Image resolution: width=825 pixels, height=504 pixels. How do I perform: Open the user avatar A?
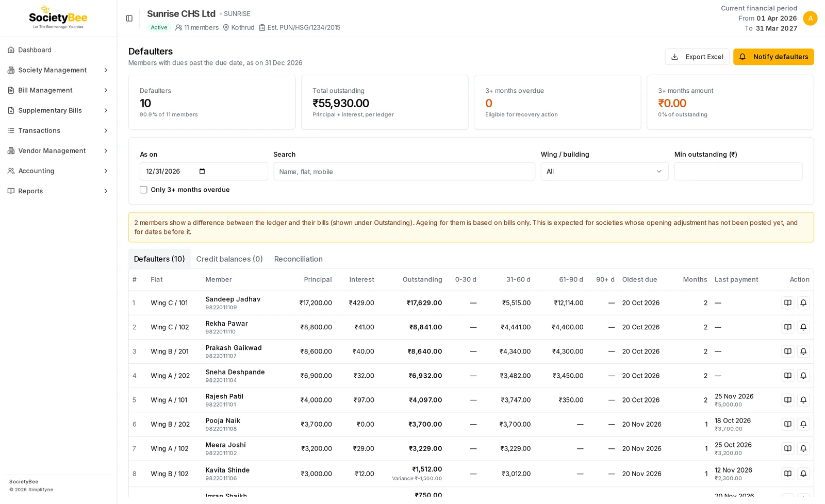click(x=810, y=18)
